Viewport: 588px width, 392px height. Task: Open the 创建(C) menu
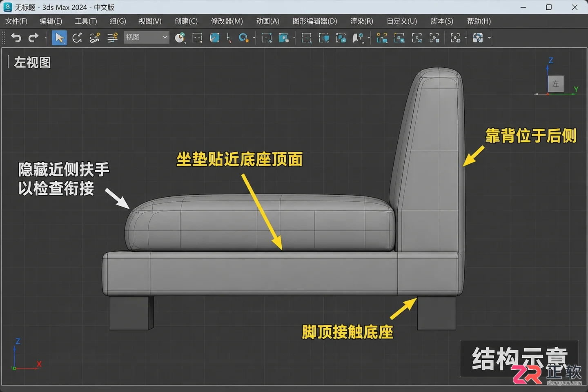[186, 21]
